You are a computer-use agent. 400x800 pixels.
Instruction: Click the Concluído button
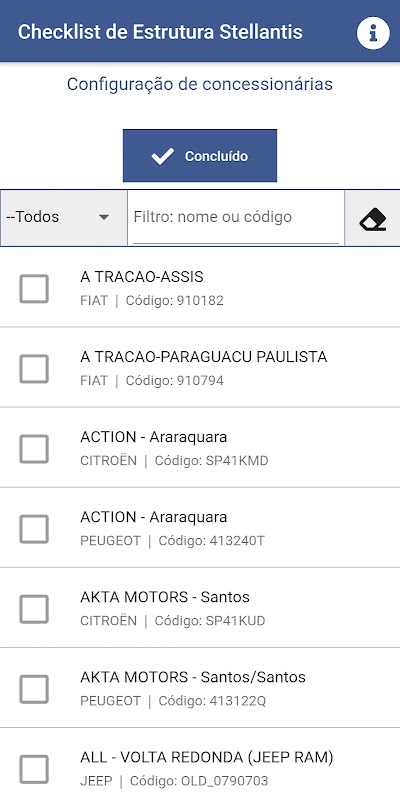coord(200,156)
